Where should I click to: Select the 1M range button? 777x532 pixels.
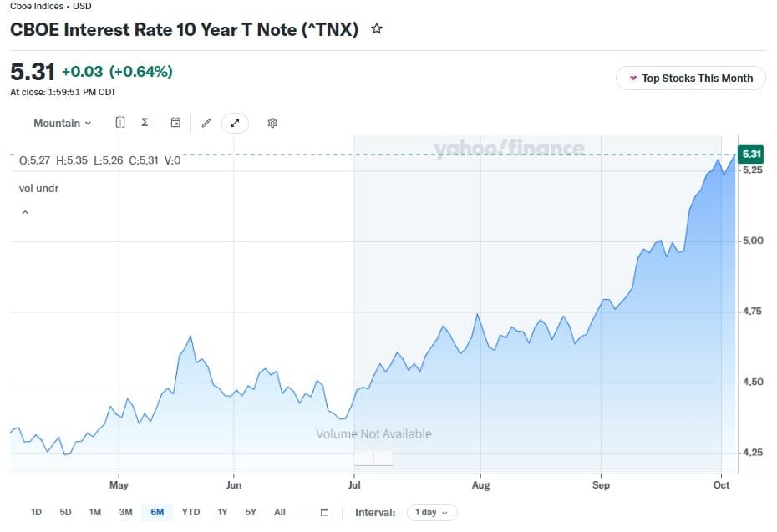click(94, 512)
